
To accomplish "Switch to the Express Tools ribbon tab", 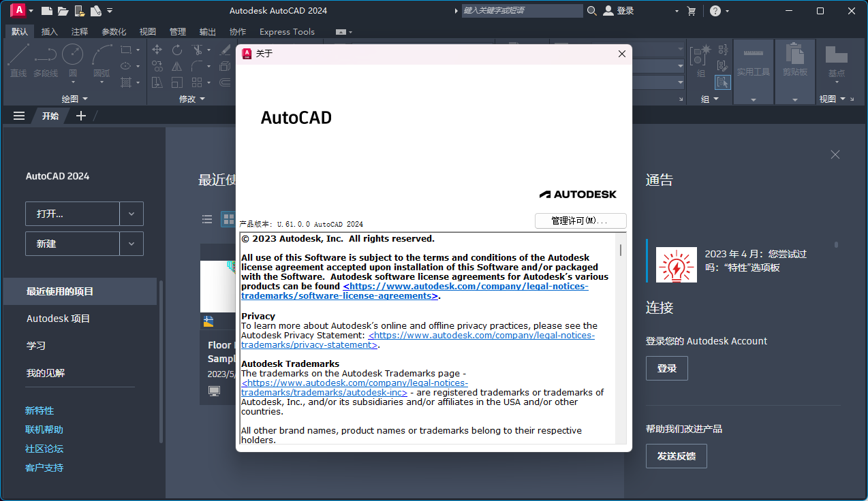I will [287, 31].
